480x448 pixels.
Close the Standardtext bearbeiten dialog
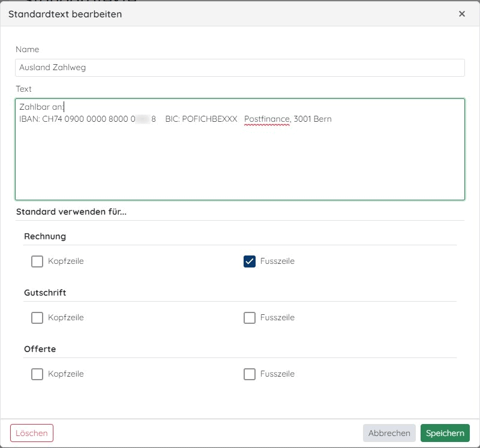tap(461, 14)
